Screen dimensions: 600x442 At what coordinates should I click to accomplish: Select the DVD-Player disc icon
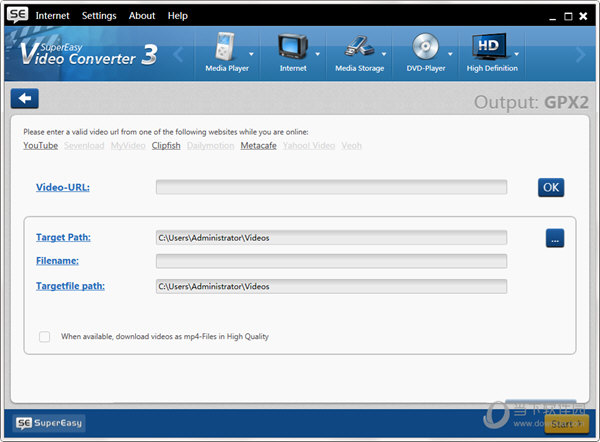tap(425, 47)
